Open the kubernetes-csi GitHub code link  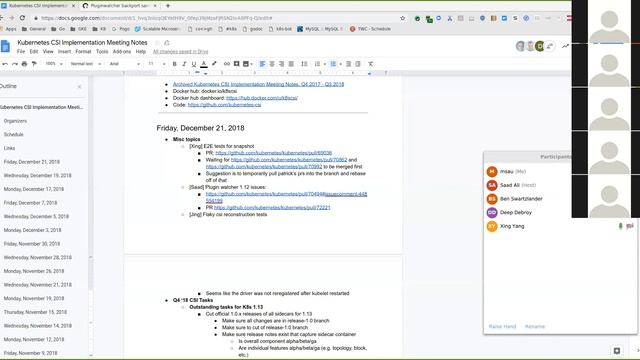224,105
